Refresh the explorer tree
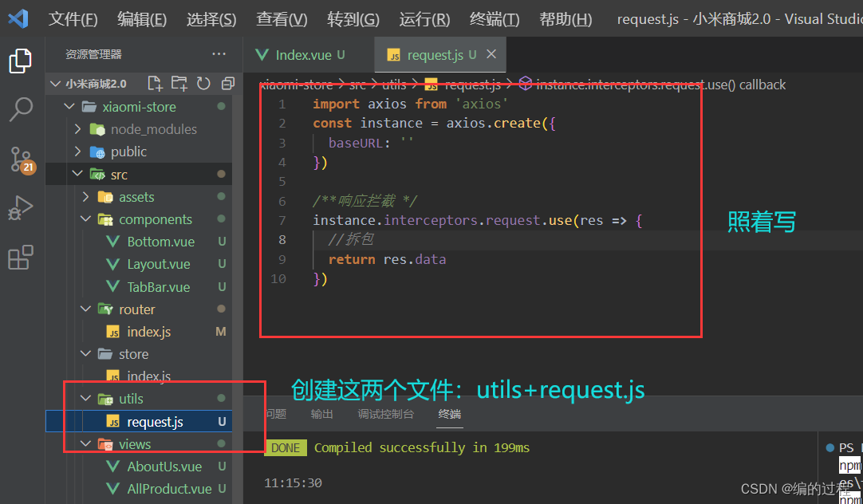This screenshot has width=863, height=504. click(203, 84)
